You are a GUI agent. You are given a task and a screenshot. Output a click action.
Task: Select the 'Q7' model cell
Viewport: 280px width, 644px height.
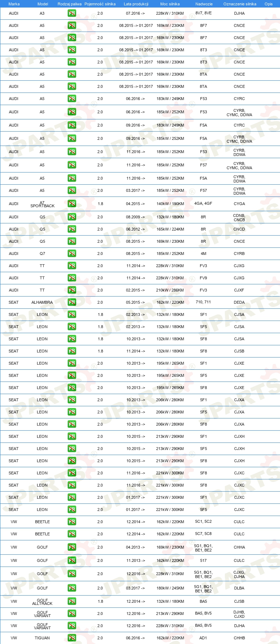coord(42,254)
